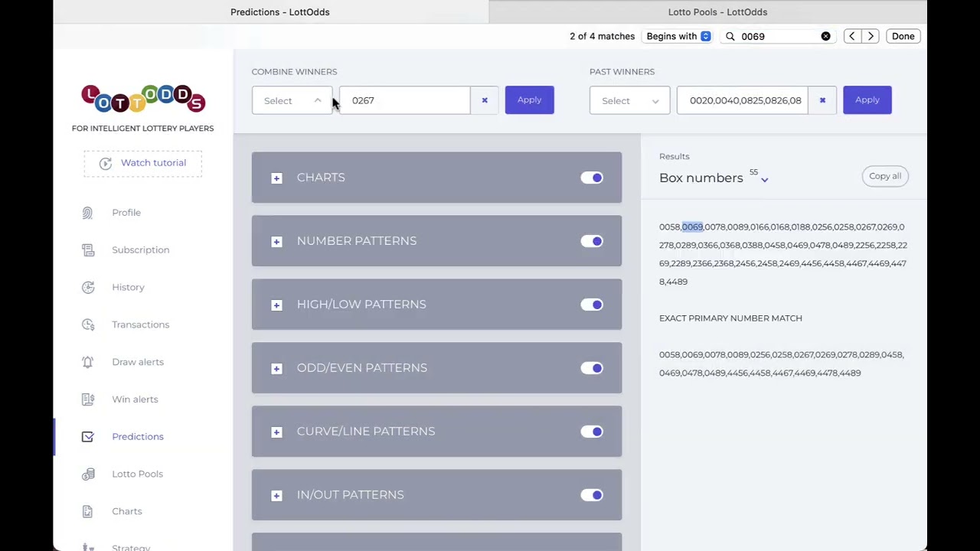The image size is (980, 551).
Task: Click 'FOR INTELLIGENT LOTTERY PLAYERS' tagline
Action: 143,129
